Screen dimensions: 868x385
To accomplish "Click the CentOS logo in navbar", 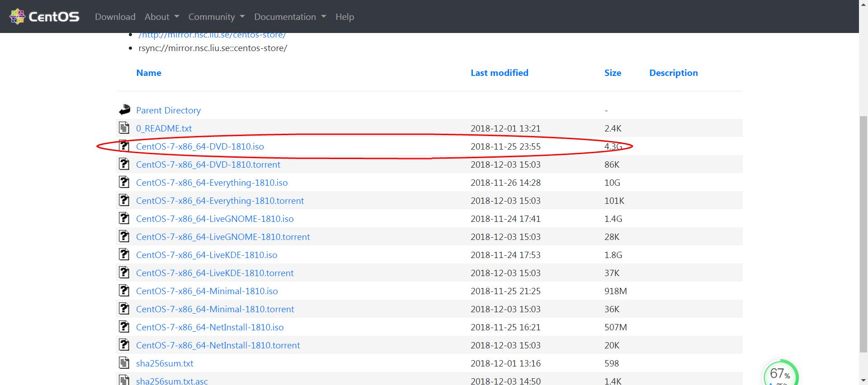I will 44,17.
